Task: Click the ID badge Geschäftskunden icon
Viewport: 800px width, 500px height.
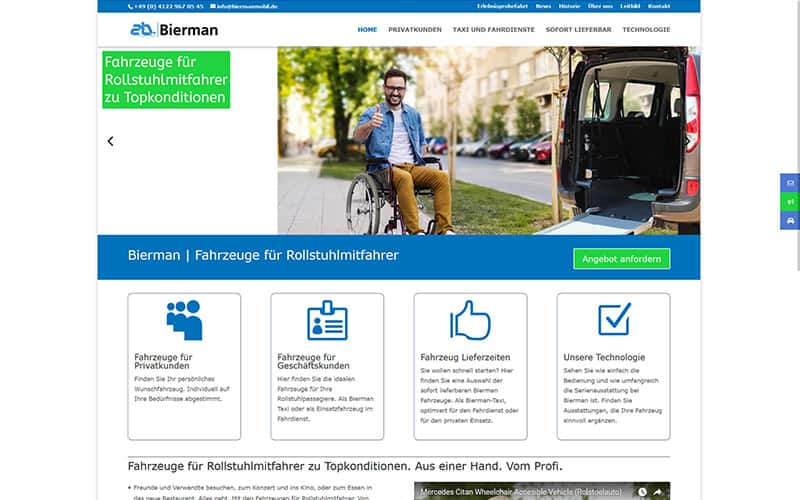Action: click(327, 320)
